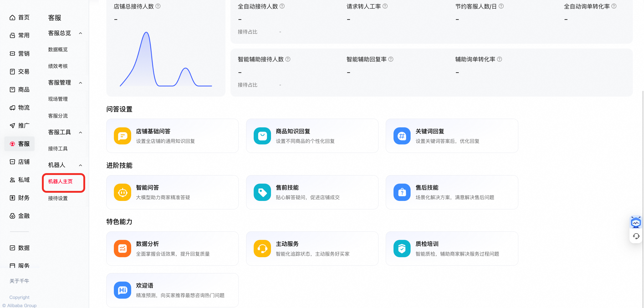Open the 商品知识回复 card title

pos(293,131)
